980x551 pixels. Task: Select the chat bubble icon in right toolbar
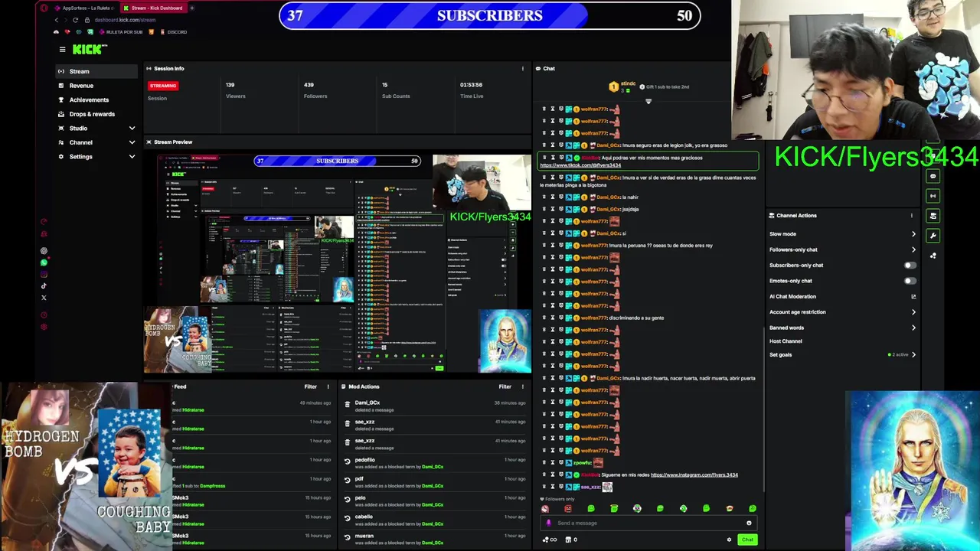(x=933, y=176)
